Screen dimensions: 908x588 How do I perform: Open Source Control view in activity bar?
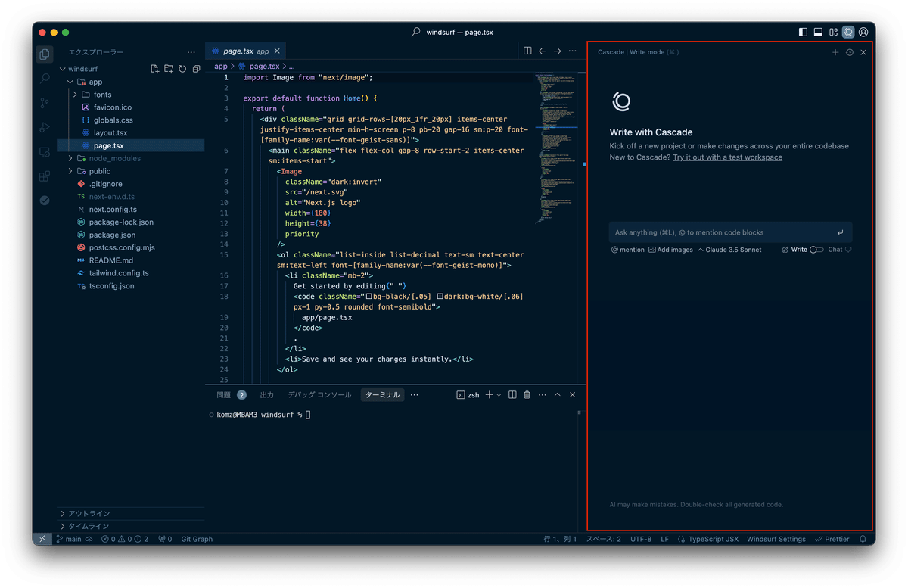click(x=45, y=103)
